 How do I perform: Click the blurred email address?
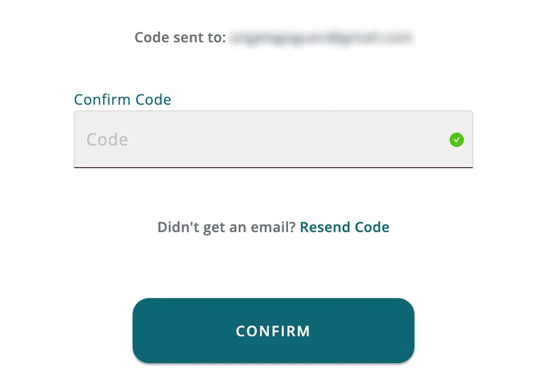click(x=321, y=38)
